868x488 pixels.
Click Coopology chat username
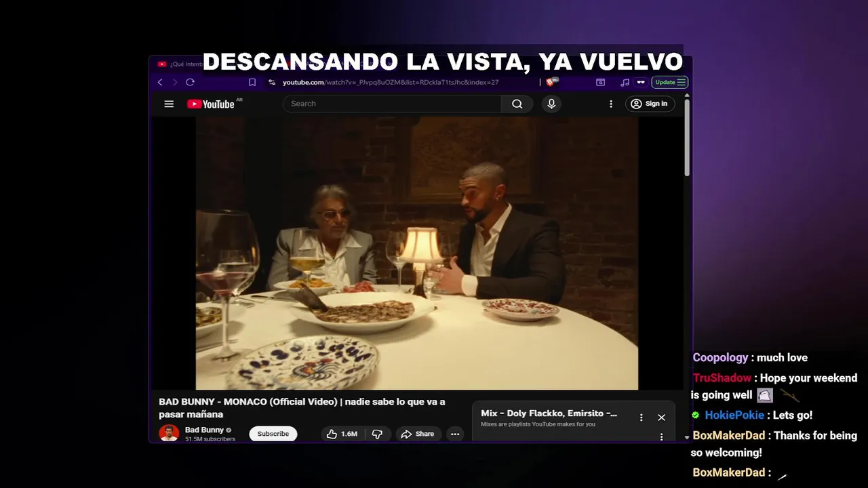pos(720,357)
